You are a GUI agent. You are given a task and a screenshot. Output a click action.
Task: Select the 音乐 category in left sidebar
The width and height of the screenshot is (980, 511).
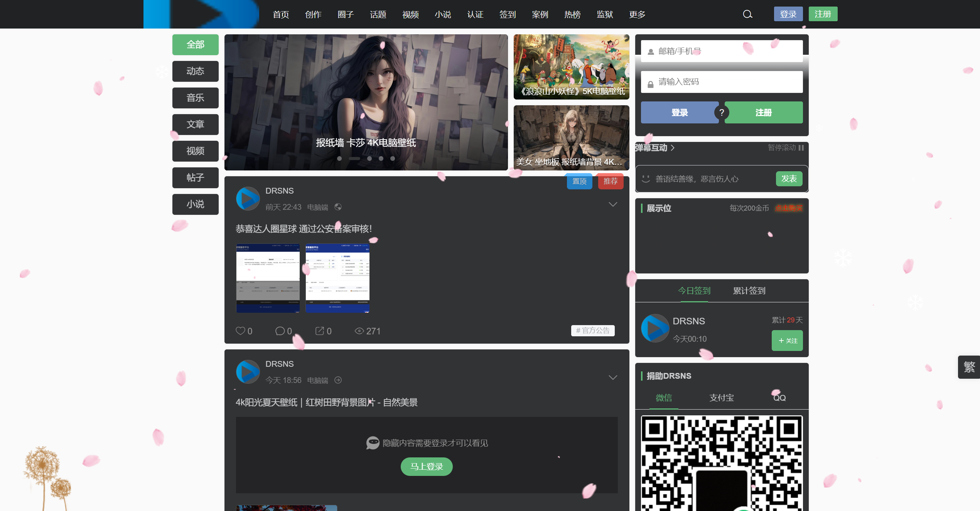point(195,98)
